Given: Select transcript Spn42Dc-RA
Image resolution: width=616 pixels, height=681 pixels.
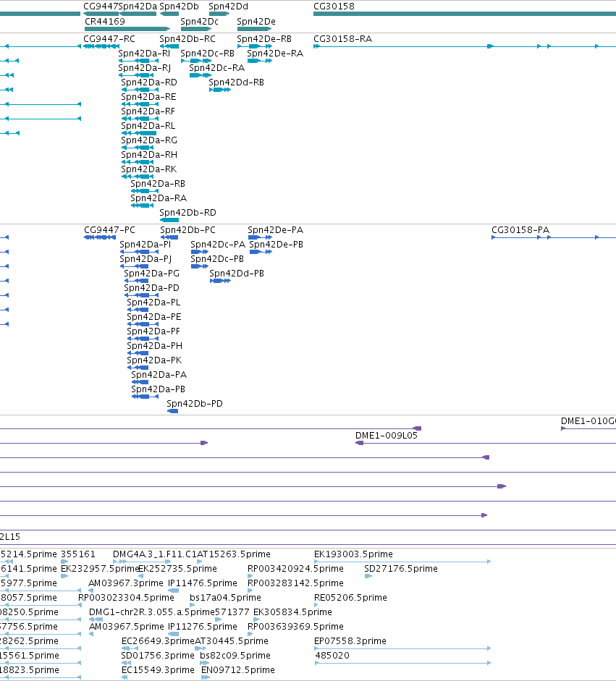Looking at the screenshot, I should point(216,68).
